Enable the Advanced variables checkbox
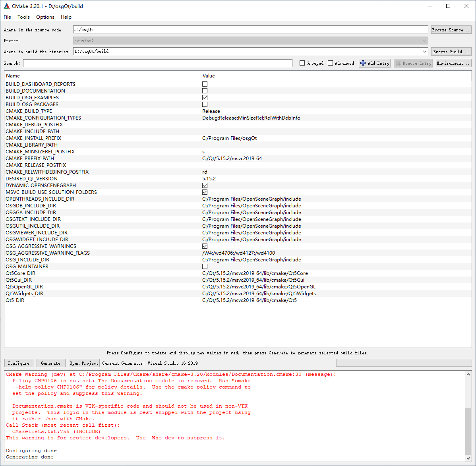 tap(330, 63)
